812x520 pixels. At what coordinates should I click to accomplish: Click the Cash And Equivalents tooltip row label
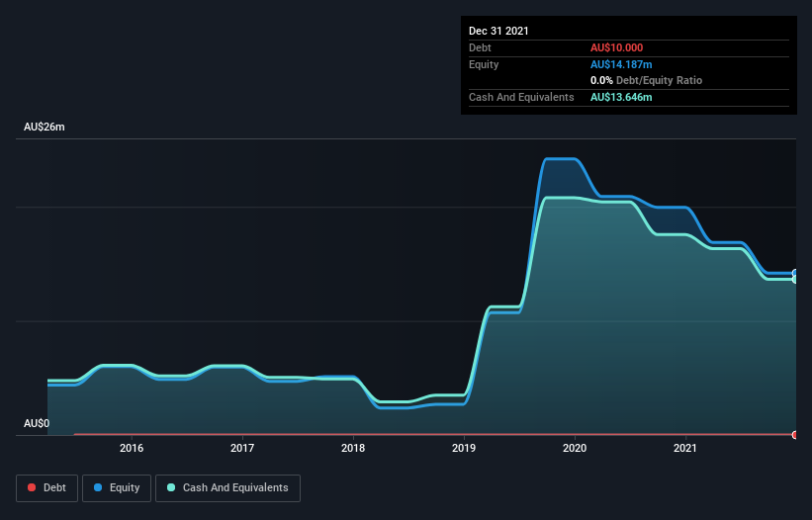(521, 97)
